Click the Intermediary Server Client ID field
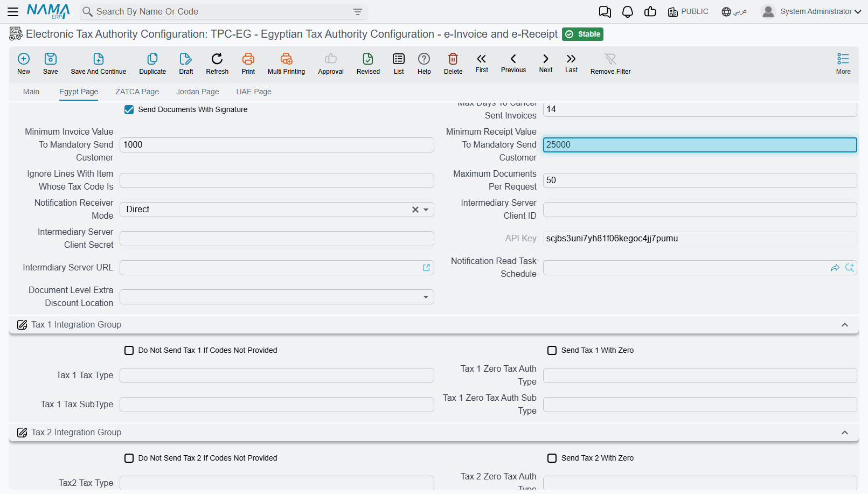The image size is (868, 494). tap(700, 210)
